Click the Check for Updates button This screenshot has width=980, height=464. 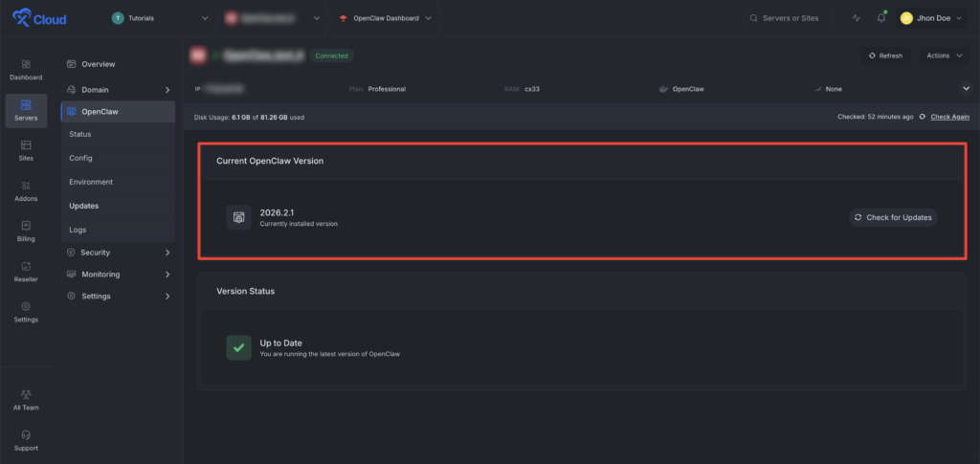point(892,217)
